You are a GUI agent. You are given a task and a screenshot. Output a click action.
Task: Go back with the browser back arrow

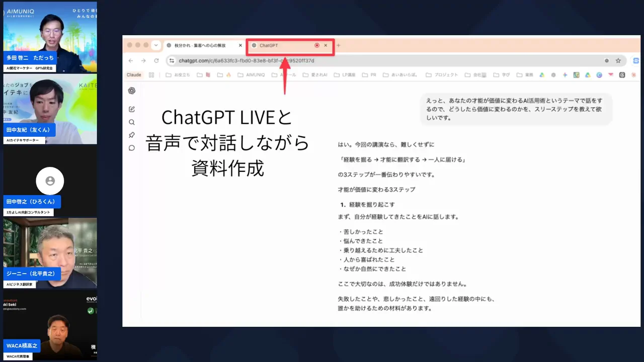click(x=131, y=60)
